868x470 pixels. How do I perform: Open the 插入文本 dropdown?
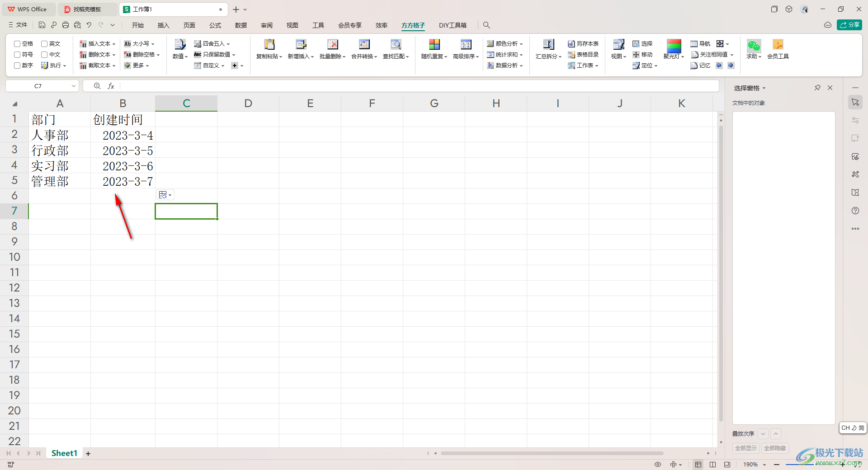pyautogui.click(x=98, y=44)
